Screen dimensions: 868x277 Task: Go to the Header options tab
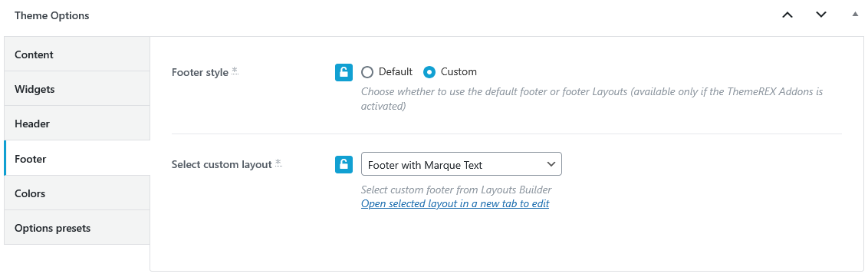click(x=77, y=123)
